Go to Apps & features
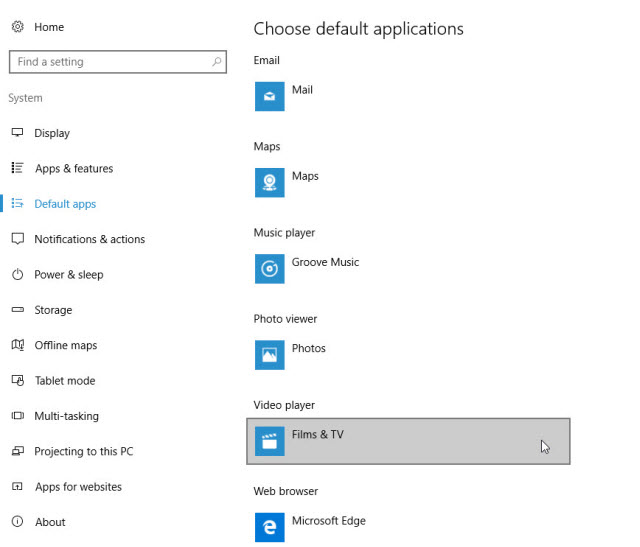The width and height of the screenshot is (640, 547). click(x=74, y=169)
